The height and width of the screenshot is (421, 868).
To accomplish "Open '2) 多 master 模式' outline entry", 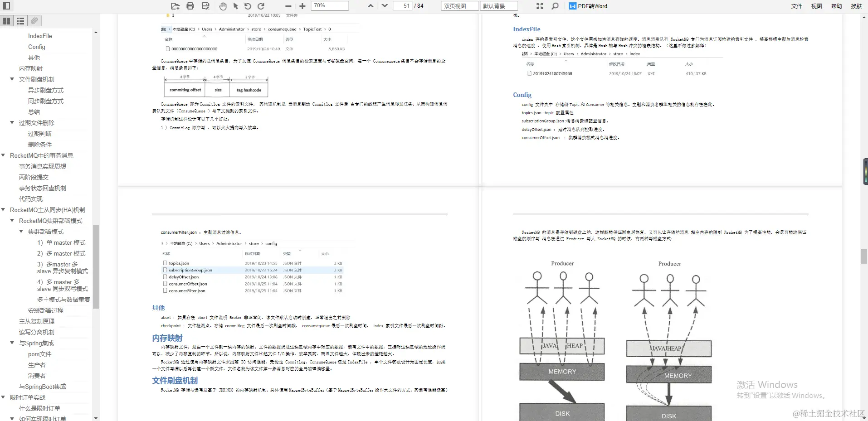I will point(61,253).
